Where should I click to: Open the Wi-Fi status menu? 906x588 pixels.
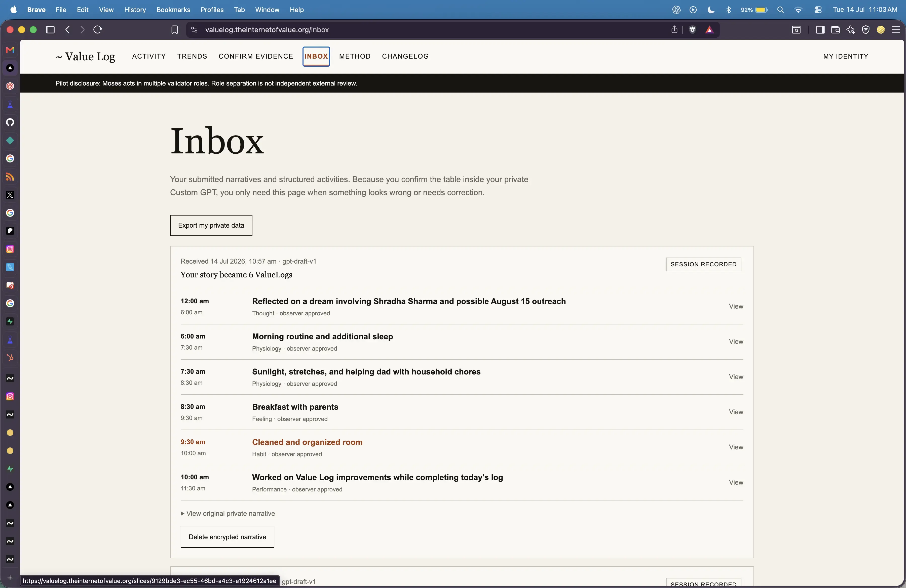click(798, 10)
